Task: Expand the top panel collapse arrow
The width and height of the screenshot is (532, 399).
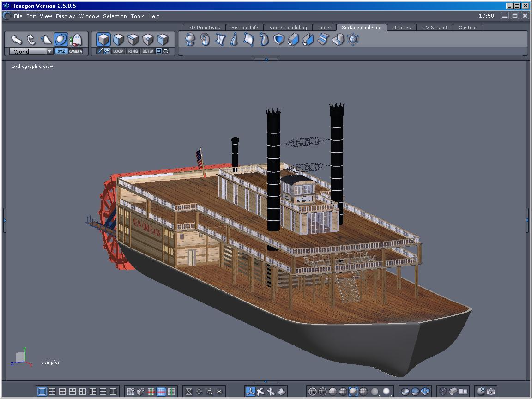Action: pyautogui.click(x=266, y=59)
